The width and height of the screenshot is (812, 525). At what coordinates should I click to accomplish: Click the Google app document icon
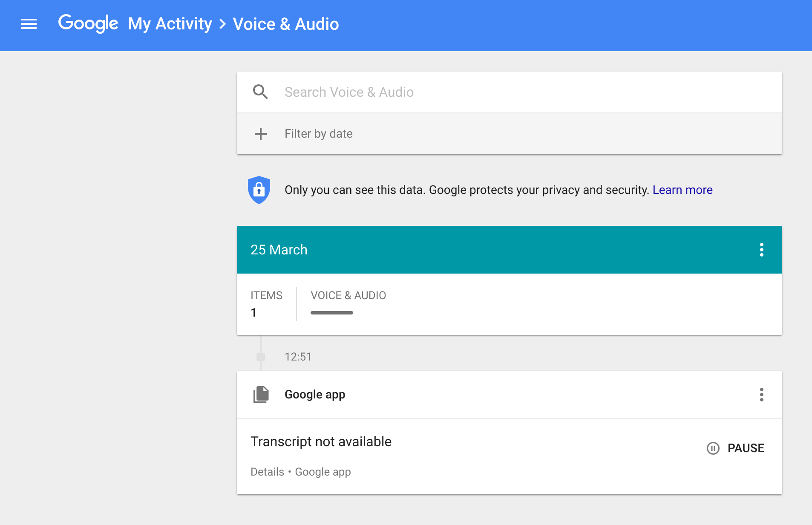[x=261, y=395]
